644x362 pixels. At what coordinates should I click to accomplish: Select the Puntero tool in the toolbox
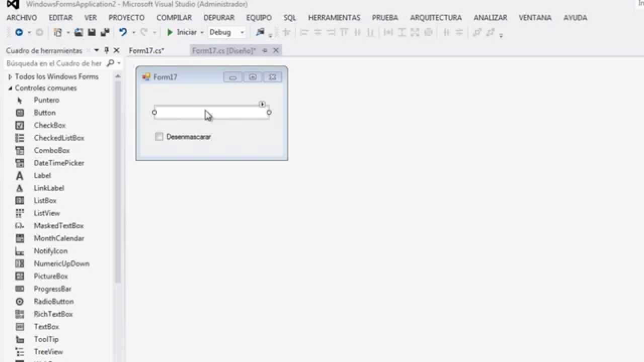point(46,100)
